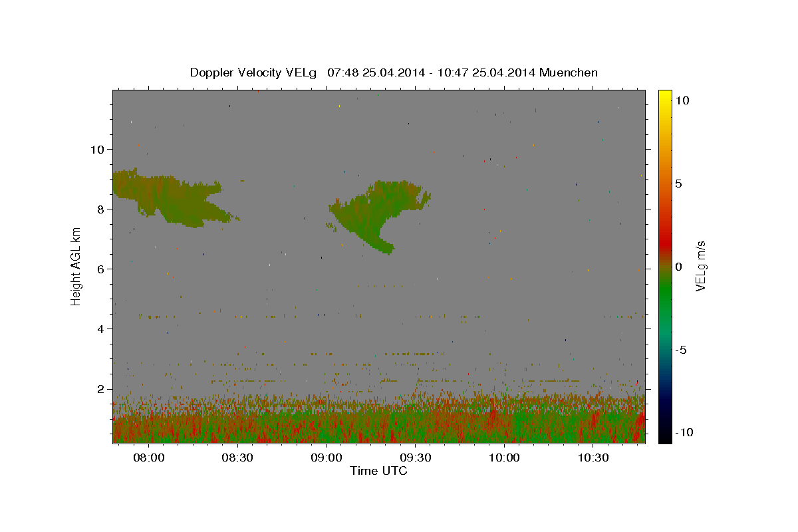
Task: Click the colorbar label '-5'
Action: (x=680, y=350)
